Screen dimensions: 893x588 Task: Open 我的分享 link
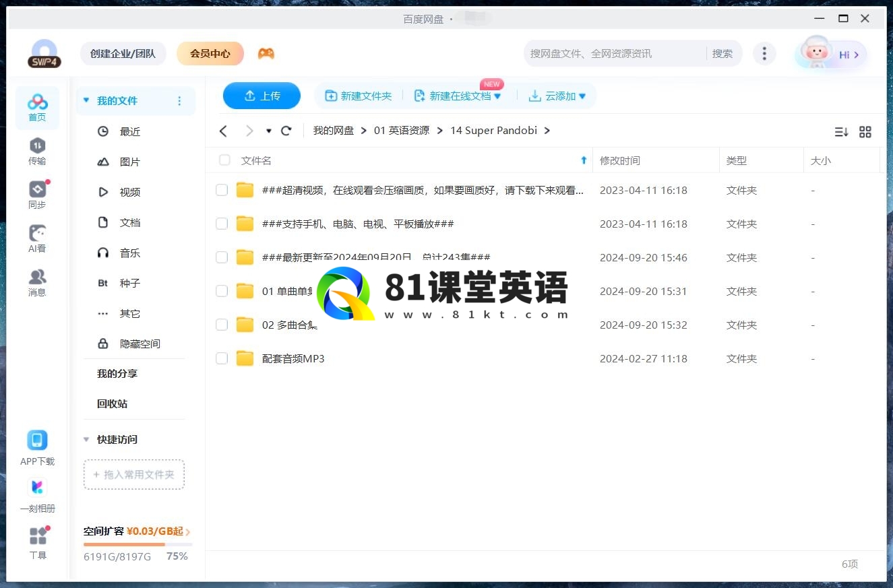[117, 373]
